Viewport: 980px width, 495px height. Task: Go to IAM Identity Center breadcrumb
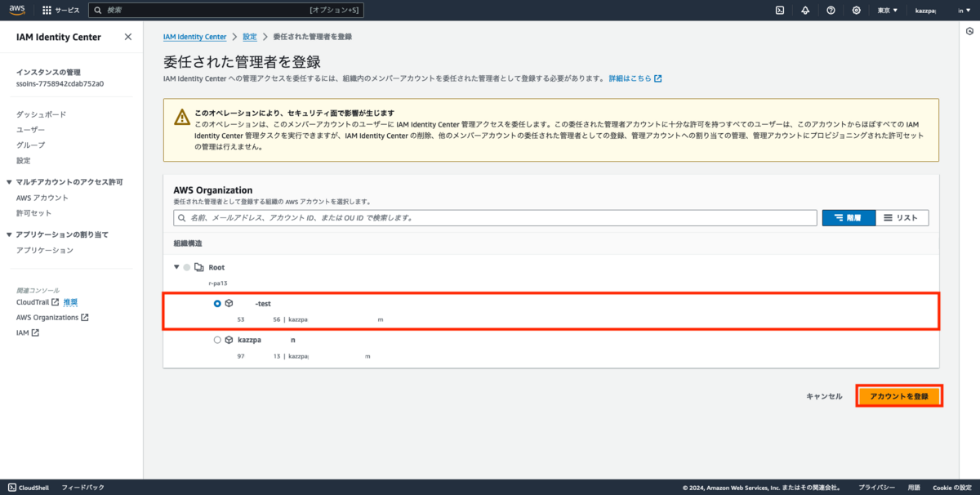[195, 37]
